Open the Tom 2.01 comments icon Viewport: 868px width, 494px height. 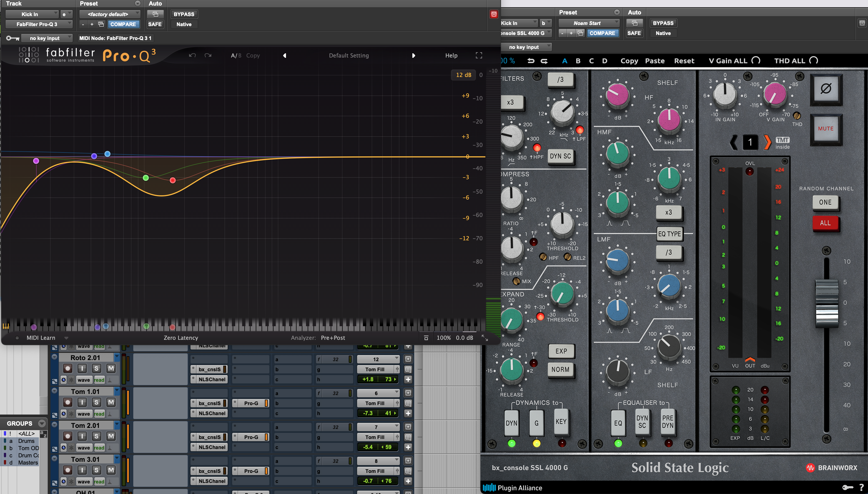[408, 437]
